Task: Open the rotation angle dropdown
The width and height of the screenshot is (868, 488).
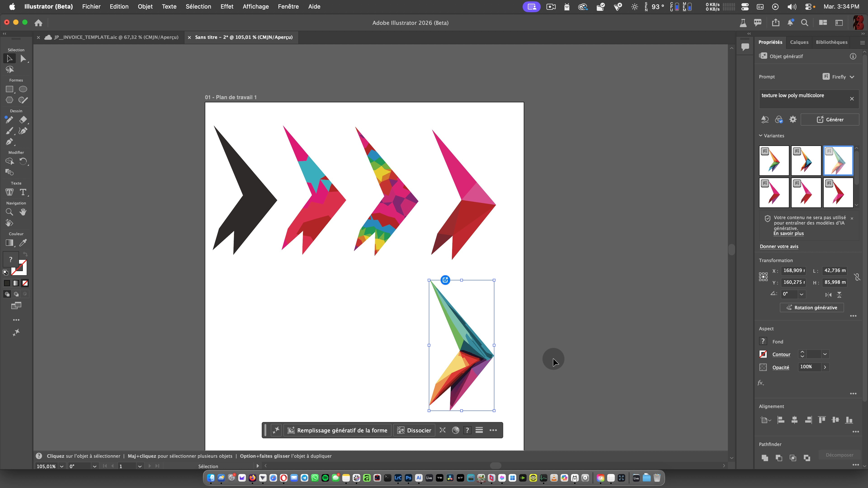Action: pos(802,294)
